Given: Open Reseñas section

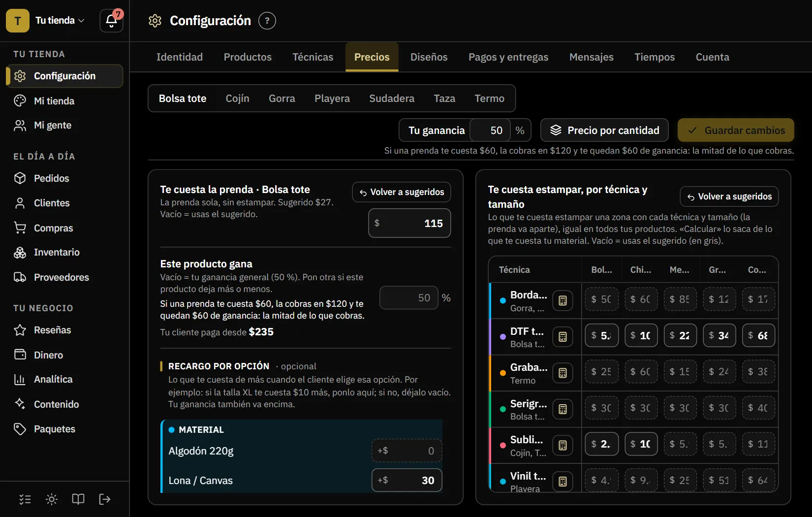Looking at the screenshot, I should point(64,330).
